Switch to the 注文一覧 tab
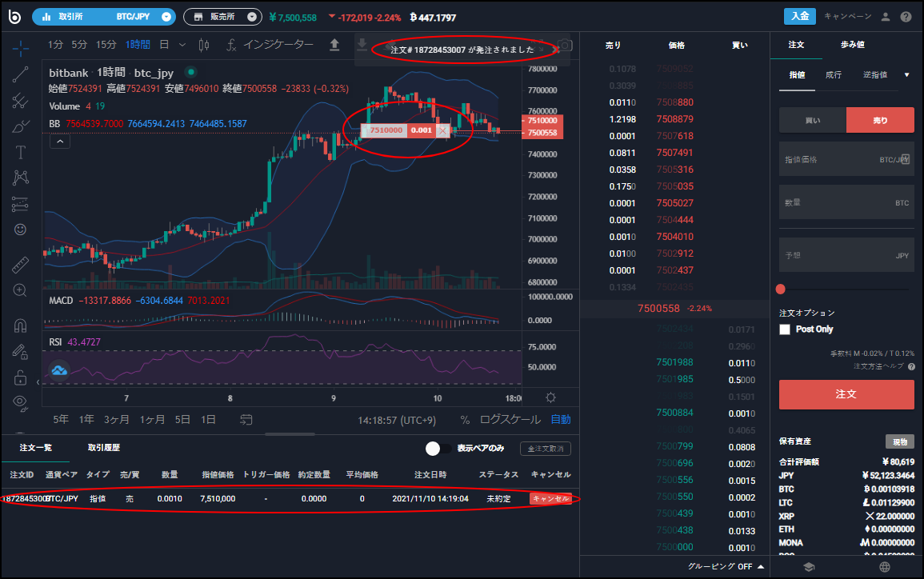The image size is (924, 579). [35, 448]
